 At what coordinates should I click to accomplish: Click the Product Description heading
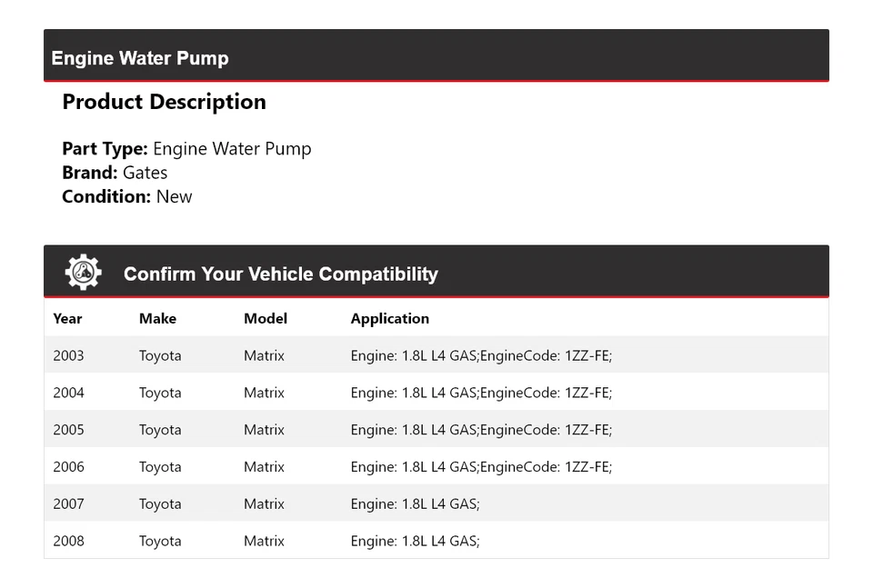pyautogui.click(x=164, y=102)
